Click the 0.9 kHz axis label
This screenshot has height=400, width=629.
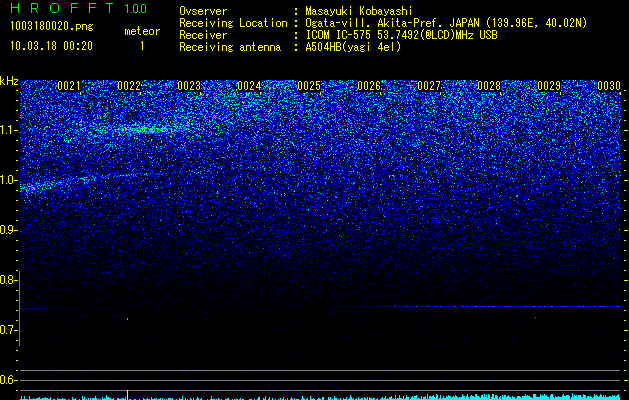click(8, 230)
